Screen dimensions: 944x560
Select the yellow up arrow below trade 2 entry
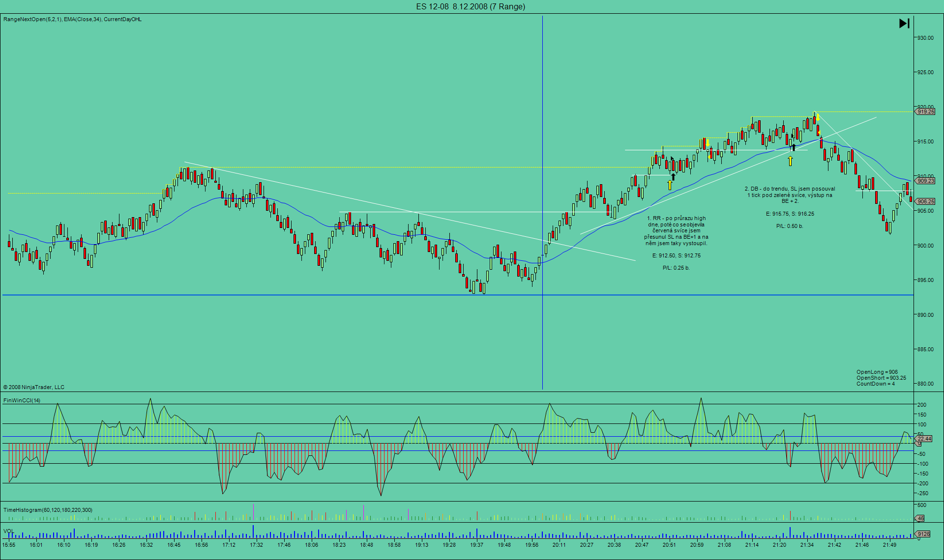click(x=790, y=161)
